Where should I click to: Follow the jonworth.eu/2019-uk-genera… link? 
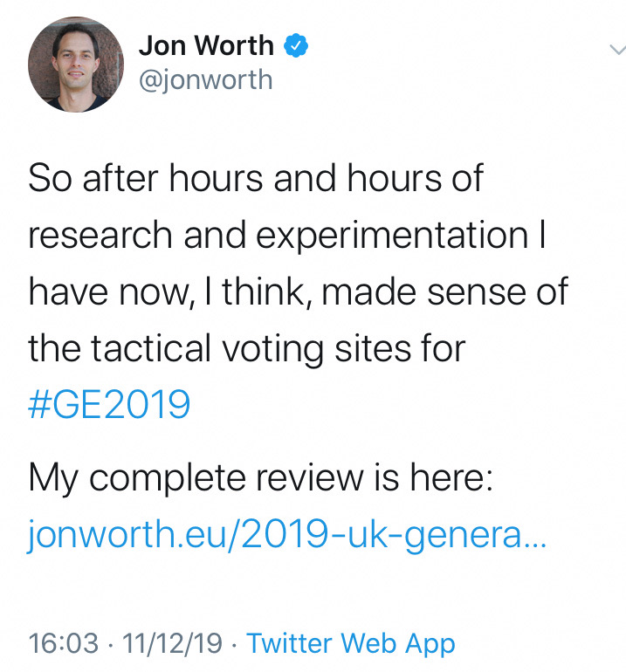287,535
